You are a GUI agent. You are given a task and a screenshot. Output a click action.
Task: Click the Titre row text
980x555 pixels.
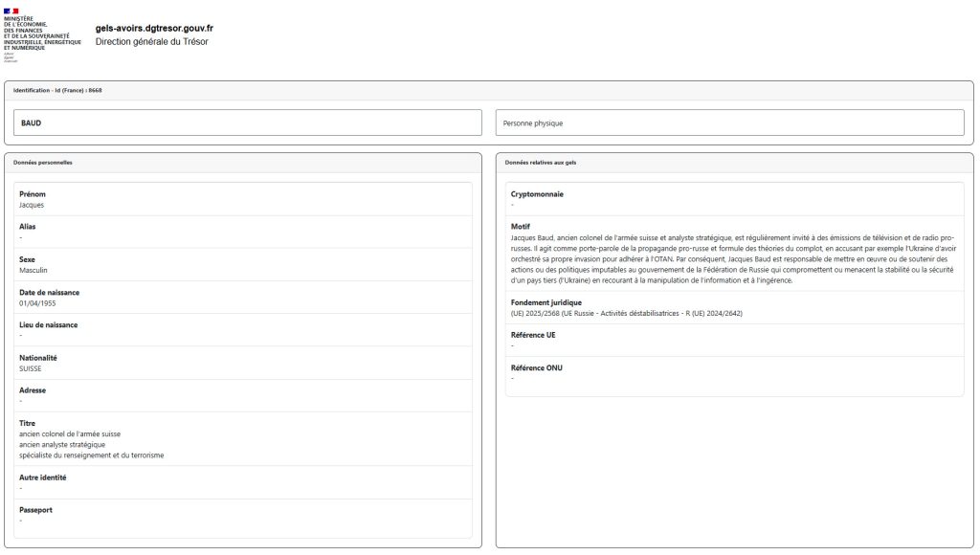(91, 444)
